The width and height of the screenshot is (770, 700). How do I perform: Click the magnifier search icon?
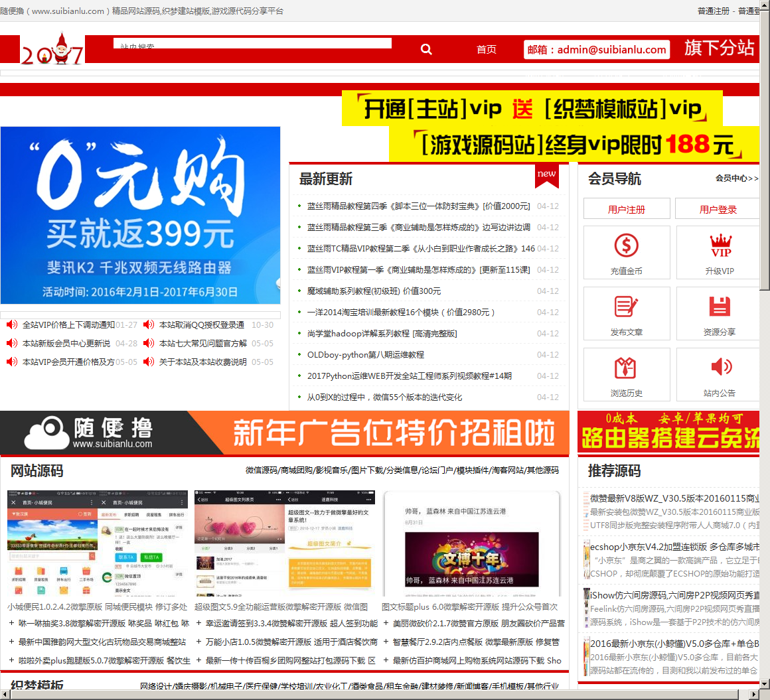(x=426, y=49)
